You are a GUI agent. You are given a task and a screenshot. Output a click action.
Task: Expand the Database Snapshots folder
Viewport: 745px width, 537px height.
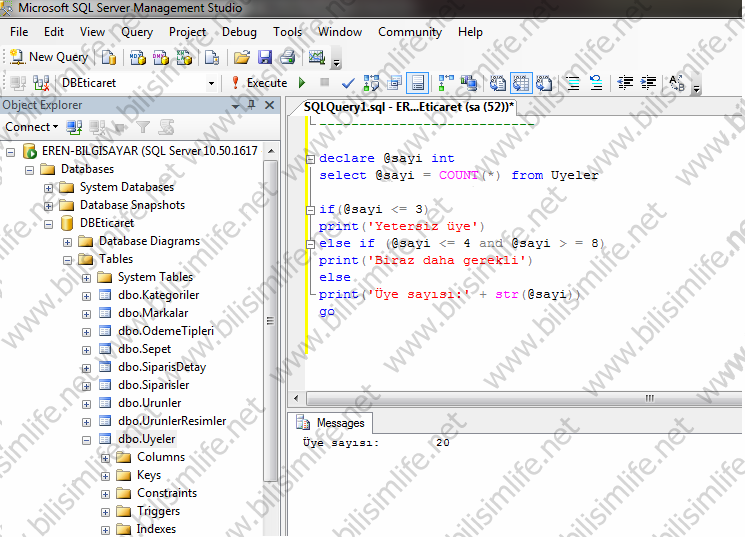(x=48, y=206)
